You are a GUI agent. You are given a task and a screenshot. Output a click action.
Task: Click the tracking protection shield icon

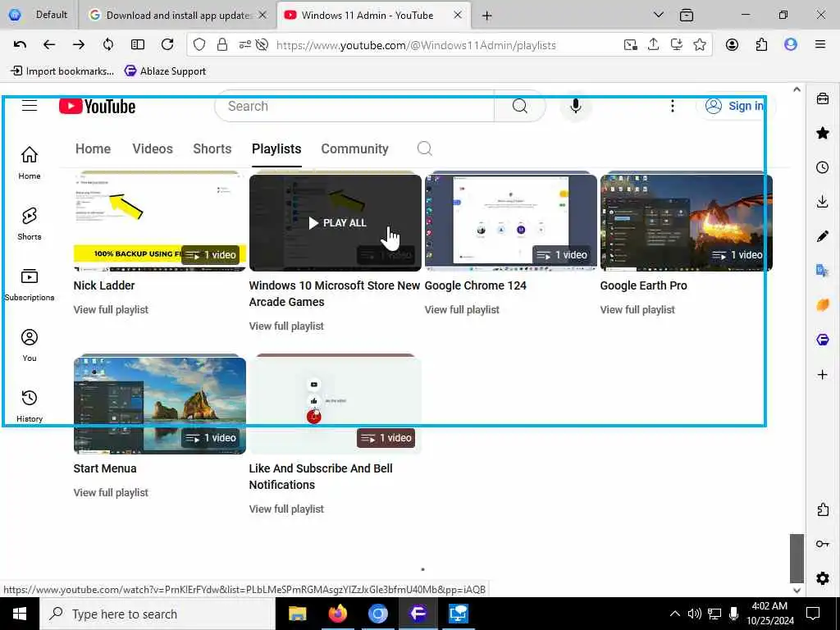click(x=199, y=45)
